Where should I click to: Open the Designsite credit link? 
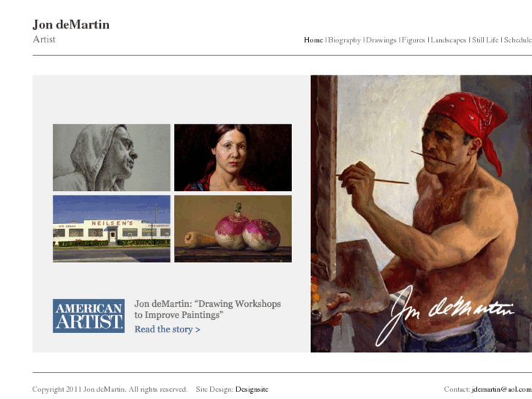(252, 389)
